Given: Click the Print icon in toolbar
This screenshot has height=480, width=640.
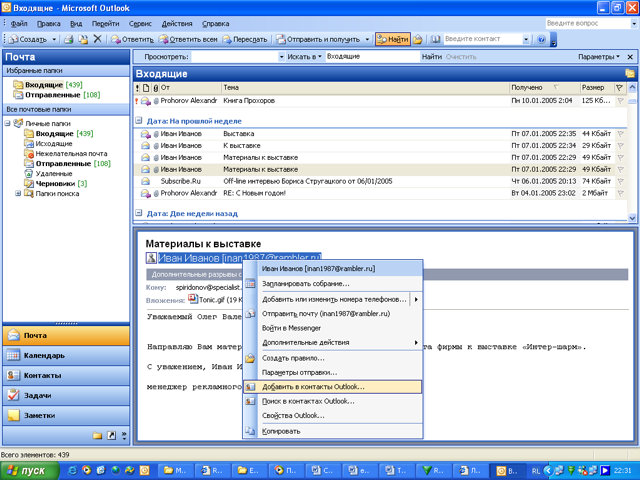Looking at the screenshot, I should 69,39.
